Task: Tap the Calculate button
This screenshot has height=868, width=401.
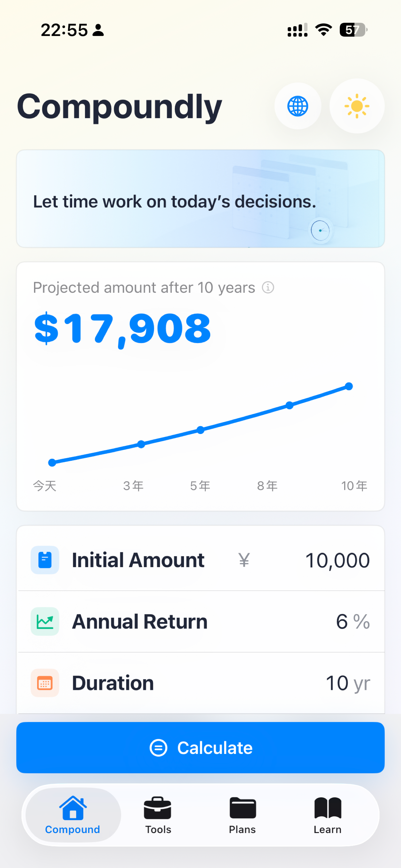Action: click(200, 748)
